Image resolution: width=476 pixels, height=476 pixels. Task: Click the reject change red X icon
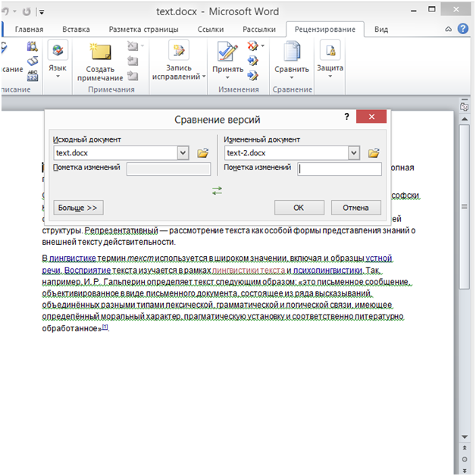[x=252, y=46]
